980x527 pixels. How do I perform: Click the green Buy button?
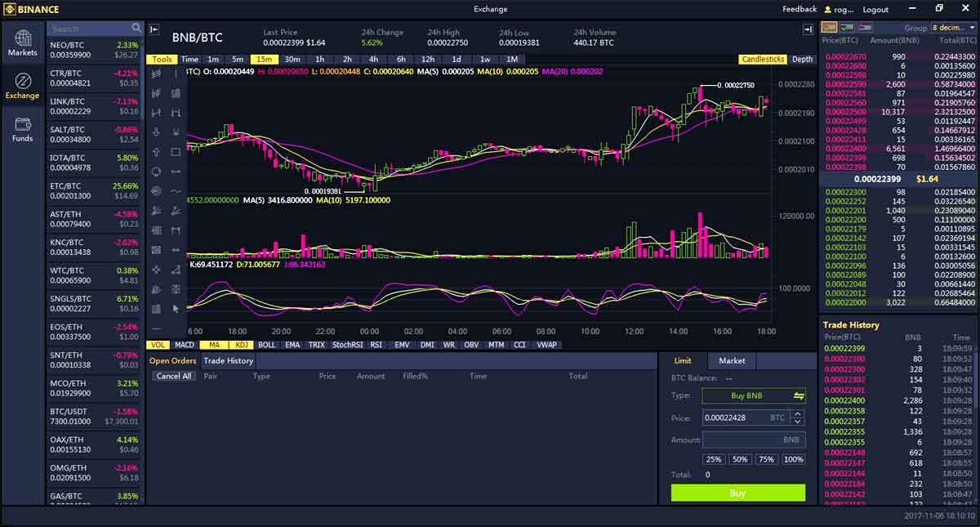[738, 493]
